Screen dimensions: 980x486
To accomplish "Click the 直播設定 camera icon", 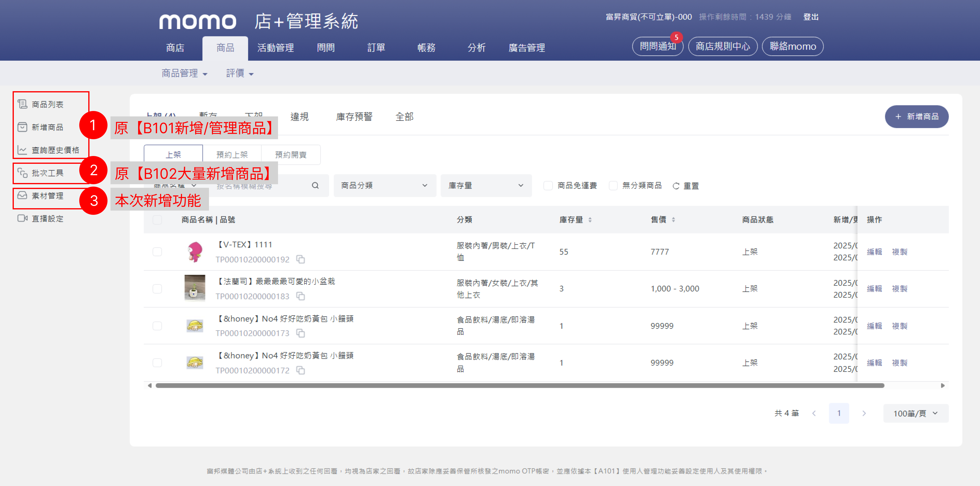I will pos(22,218).
